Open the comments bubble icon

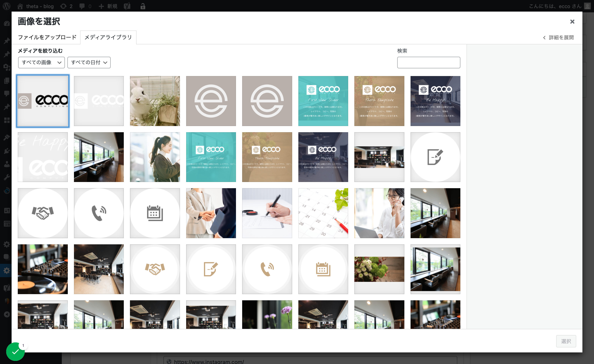[x=85, y=6]
